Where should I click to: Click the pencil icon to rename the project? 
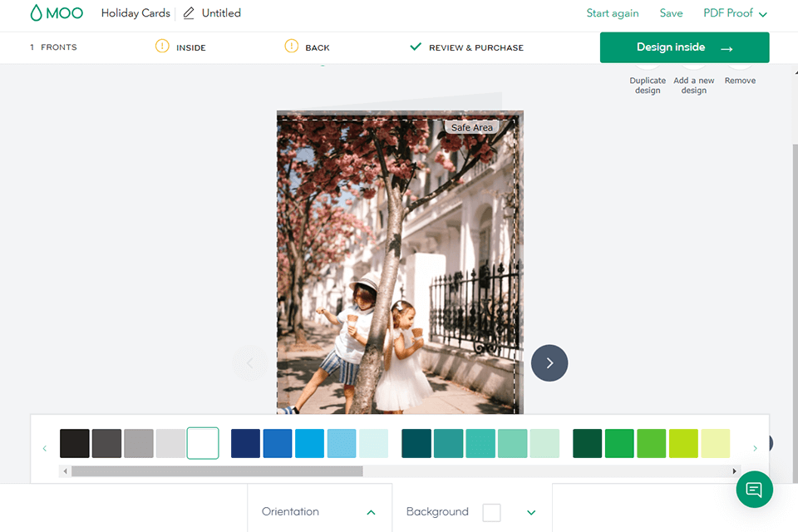tap(189, 13)
